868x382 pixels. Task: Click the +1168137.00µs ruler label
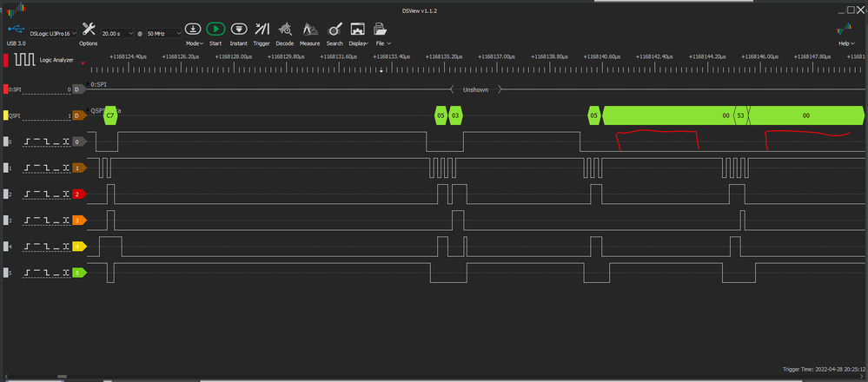tap(496, 56)
